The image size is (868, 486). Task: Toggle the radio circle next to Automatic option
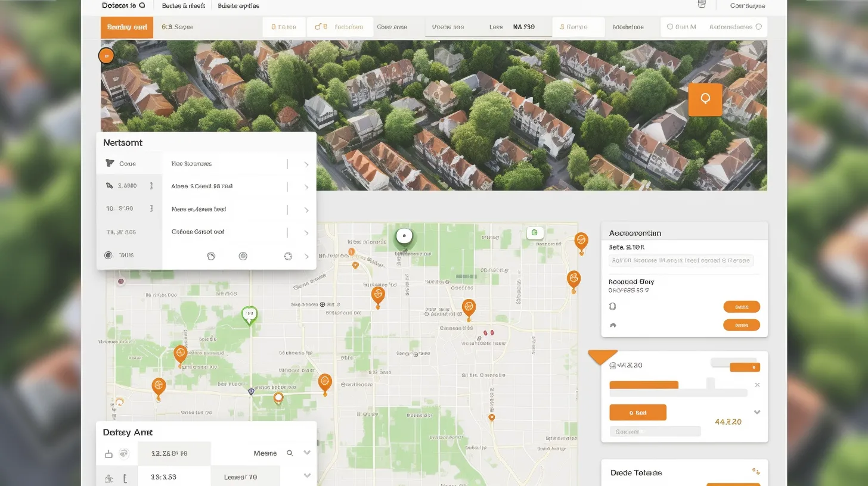pos(758,27)
